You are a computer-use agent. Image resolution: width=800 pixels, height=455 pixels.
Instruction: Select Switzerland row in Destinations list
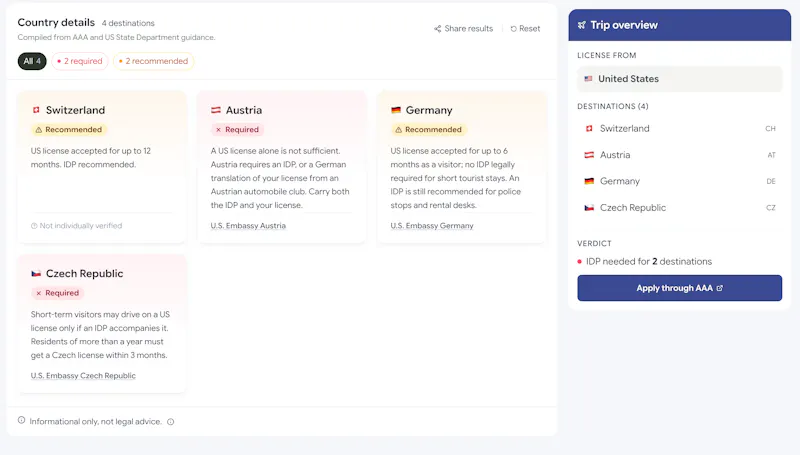[x=680, y=129]
